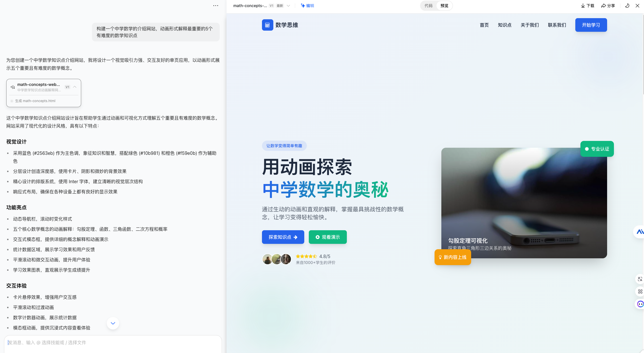Click the math-concepts-... title in preview header
644x353 pixels.
[250, 6]
